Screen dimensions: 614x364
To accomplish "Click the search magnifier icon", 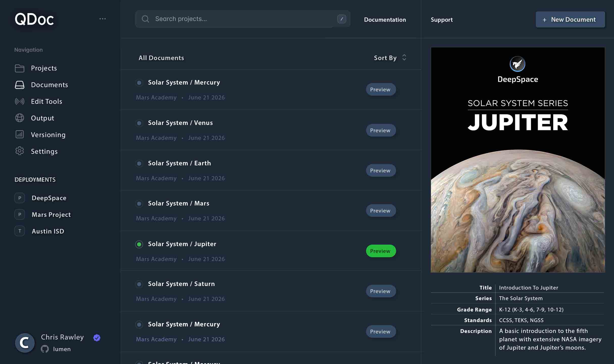I will coord(145,19).
